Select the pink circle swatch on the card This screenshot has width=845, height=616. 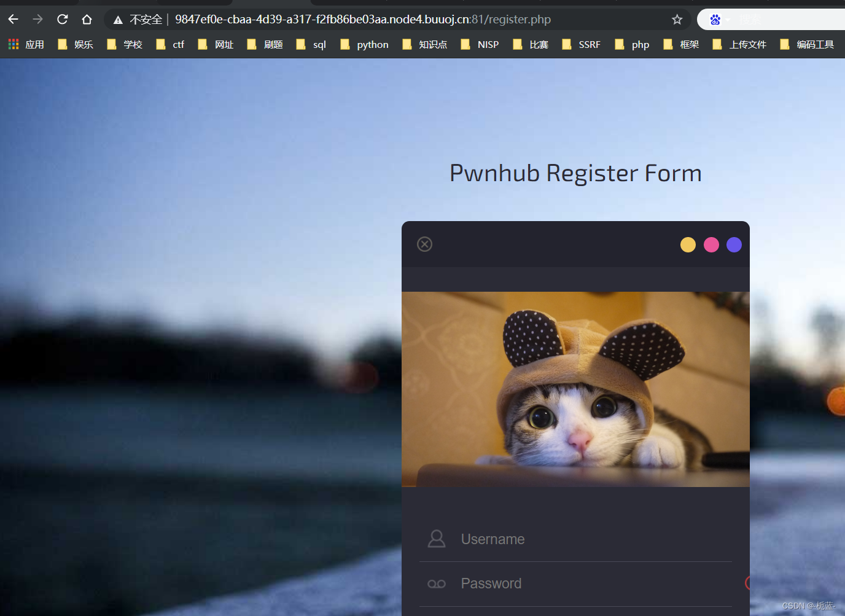711,244
